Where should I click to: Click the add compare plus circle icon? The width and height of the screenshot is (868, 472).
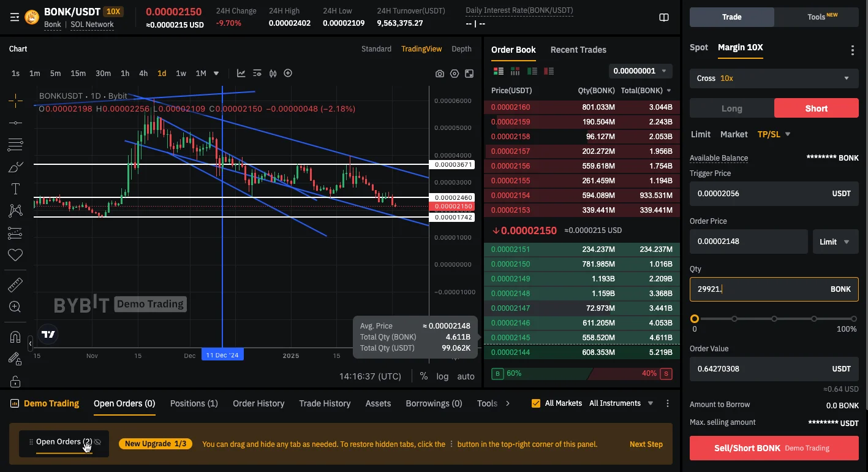point(288,74)
